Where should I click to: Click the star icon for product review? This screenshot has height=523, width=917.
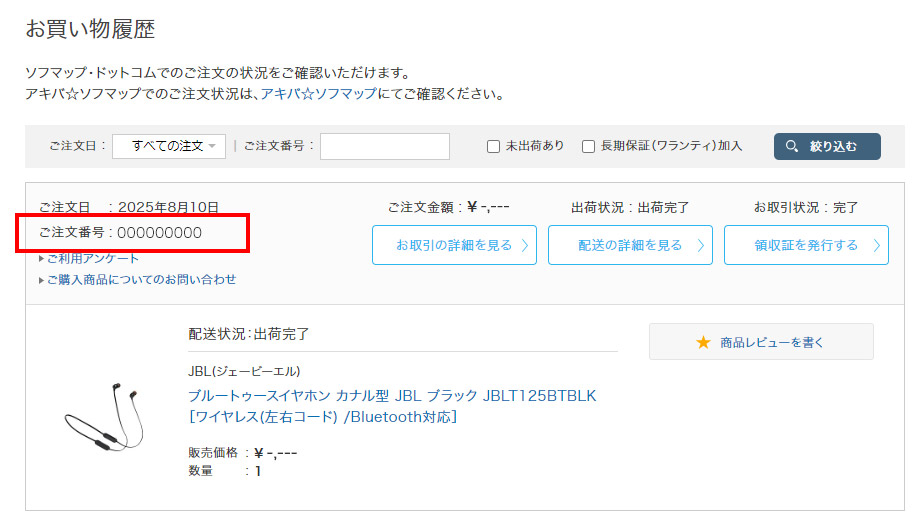(x=703, y=342)
